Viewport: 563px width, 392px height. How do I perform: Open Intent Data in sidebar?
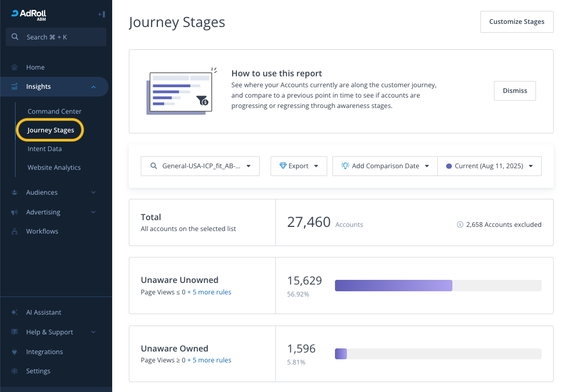pyautogui.click(x=45, y=148)
